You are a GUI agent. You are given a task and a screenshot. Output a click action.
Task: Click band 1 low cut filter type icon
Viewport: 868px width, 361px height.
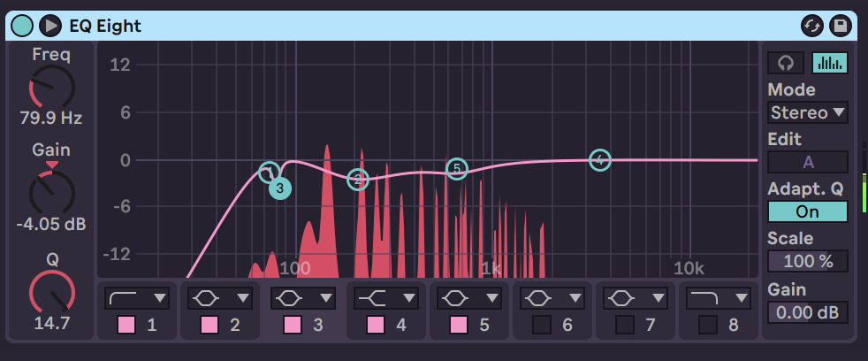122,298
